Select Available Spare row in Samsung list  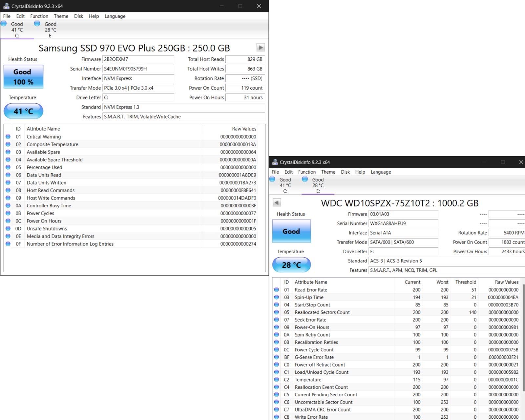pyautogui.click(x=131, y=152)
